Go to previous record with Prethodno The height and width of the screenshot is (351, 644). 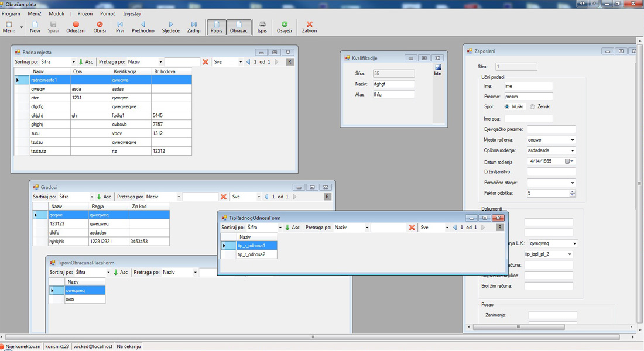(143, 27)
